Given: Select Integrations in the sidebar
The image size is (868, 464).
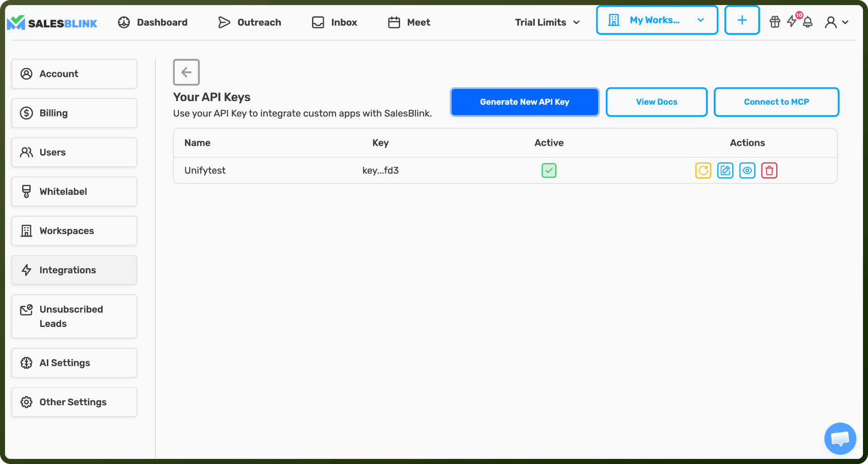Looking at the screenshot, I should click(75, 270).
